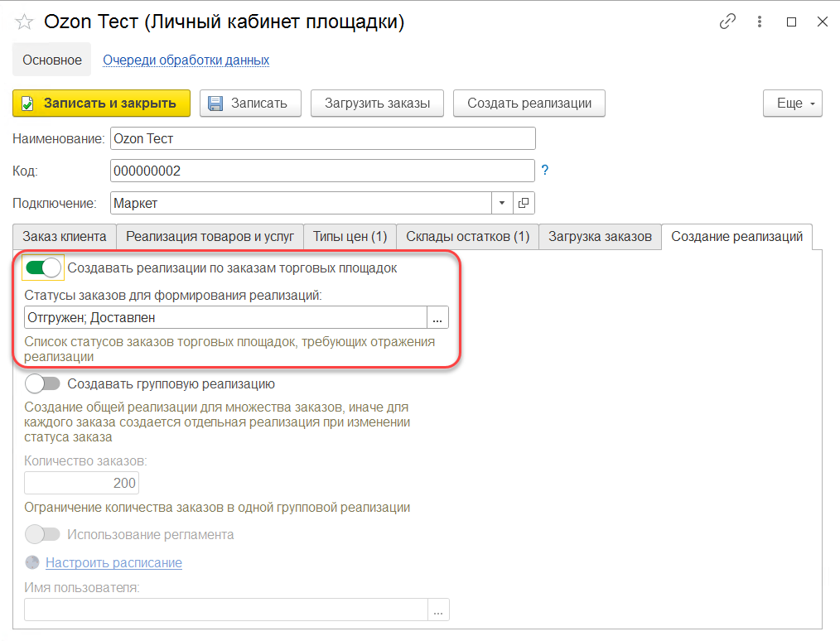Maximize the Ozon Тест window
Viewport: 840px width, 641px height.
(x=791, y=22)
